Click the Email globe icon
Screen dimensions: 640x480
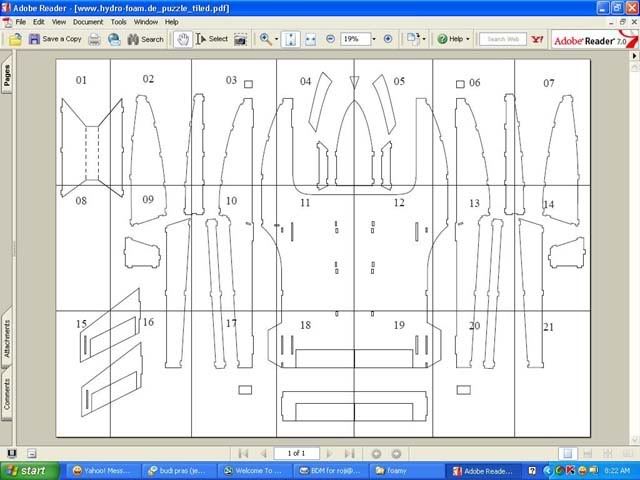[114, 39]
